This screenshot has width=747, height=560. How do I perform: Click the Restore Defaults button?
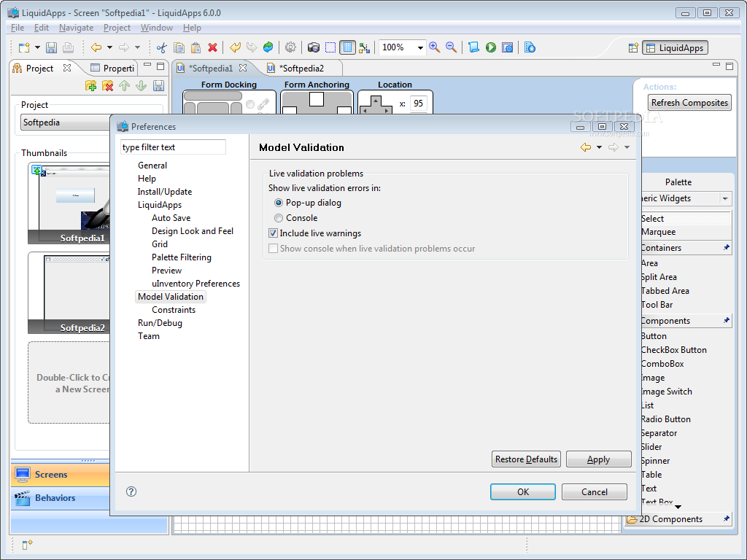point(526,459)
